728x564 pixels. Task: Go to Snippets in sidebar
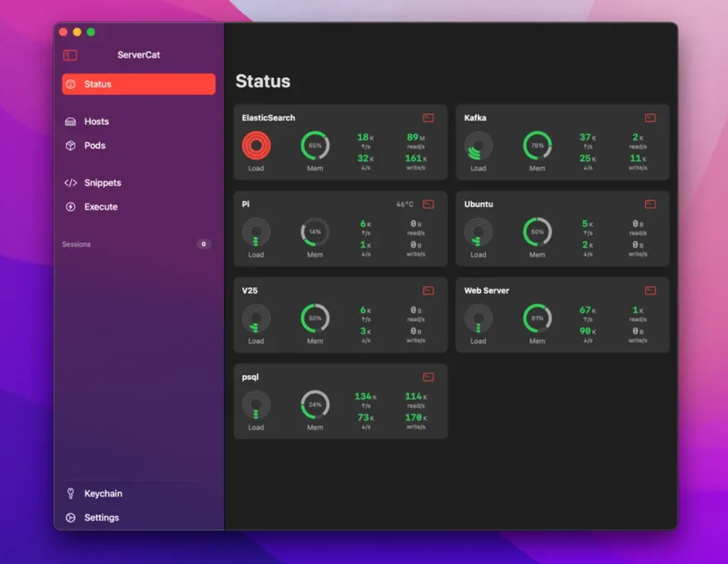pos(139,183)
